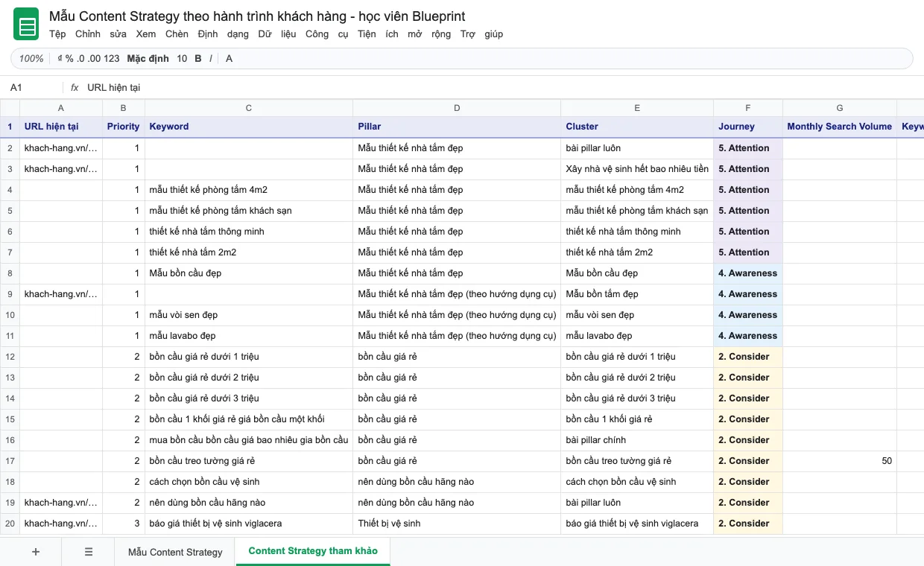Select row 8 header number
The width and height of the screenshot is (924, 566).
click(10, 273)
